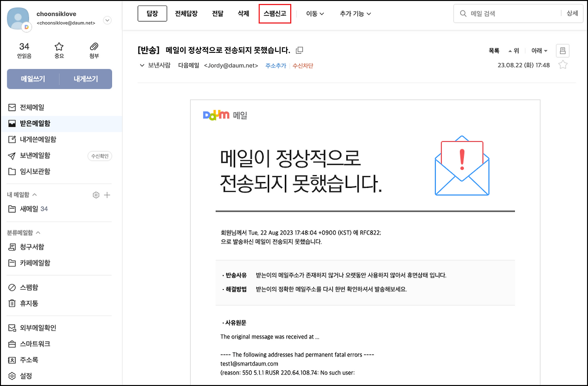588x386 pixels.
Task: Click the 수신확인 read-receipt badge
Action: [100, 156]
